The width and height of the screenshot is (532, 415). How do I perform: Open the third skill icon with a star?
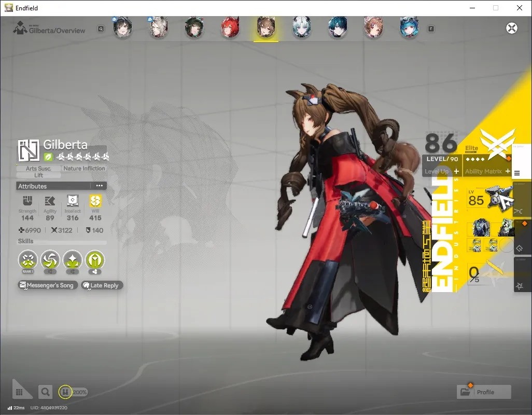(73, 260)
